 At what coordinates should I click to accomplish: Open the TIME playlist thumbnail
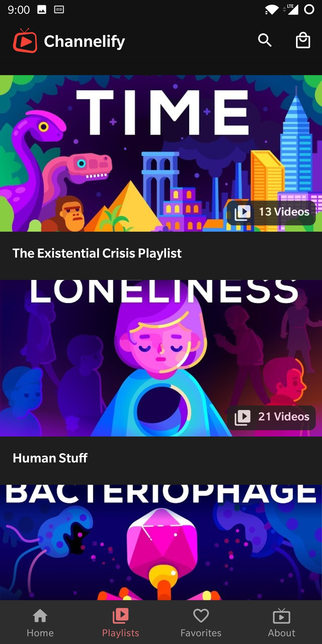161,153
